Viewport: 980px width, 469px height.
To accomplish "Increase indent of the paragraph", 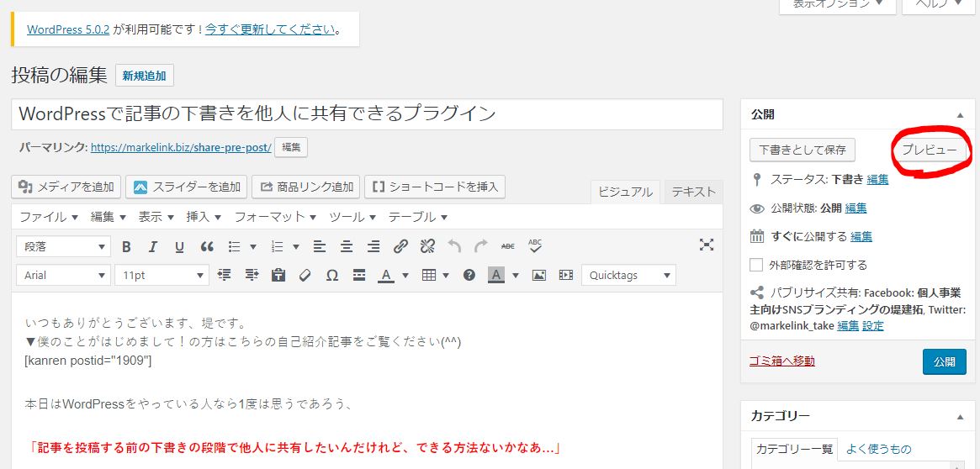I will click(252, 275).
